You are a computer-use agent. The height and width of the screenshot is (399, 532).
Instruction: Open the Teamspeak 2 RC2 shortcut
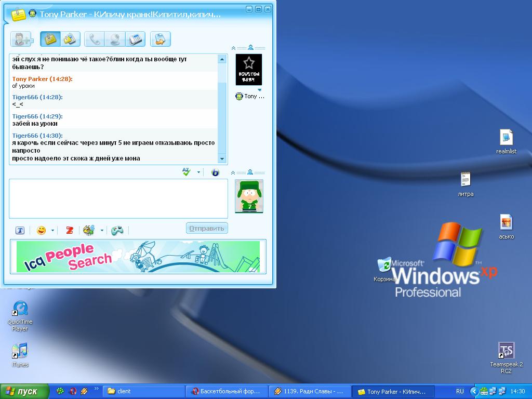(506, 357)
